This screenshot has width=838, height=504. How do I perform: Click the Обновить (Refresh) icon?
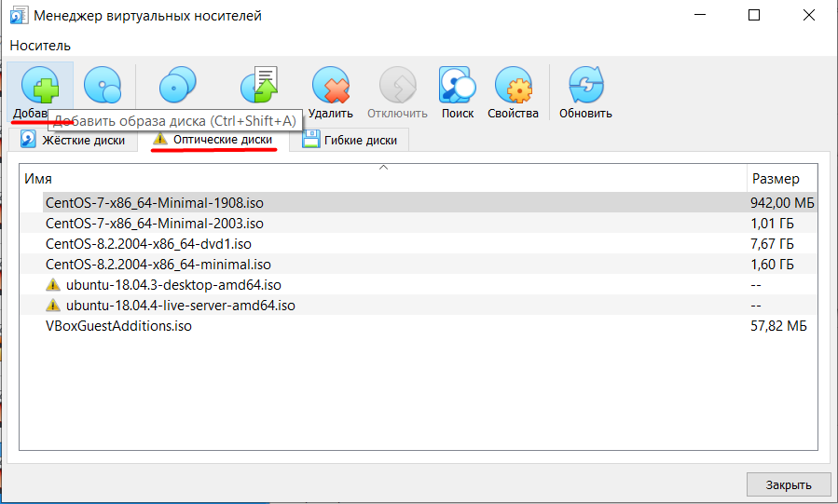point(585,85)
